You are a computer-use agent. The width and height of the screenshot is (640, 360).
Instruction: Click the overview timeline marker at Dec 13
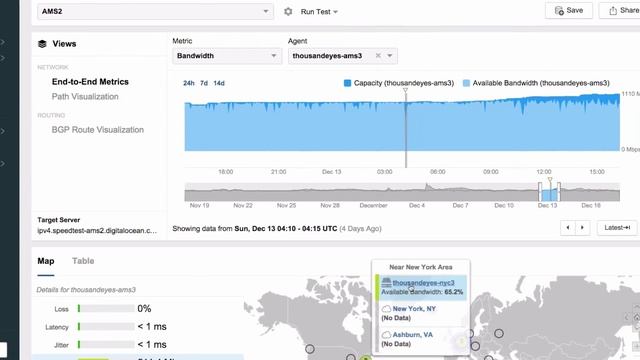[x=550, y=180]
